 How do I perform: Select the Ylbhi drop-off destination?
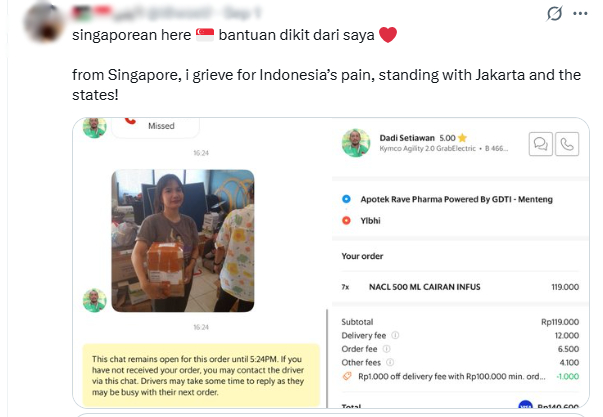[370, 220]
